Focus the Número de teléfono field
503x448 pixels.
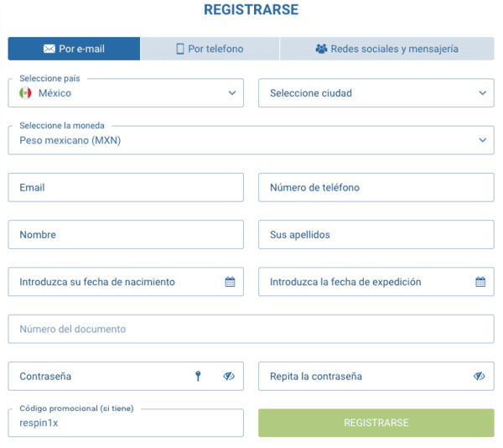point(376,187)
